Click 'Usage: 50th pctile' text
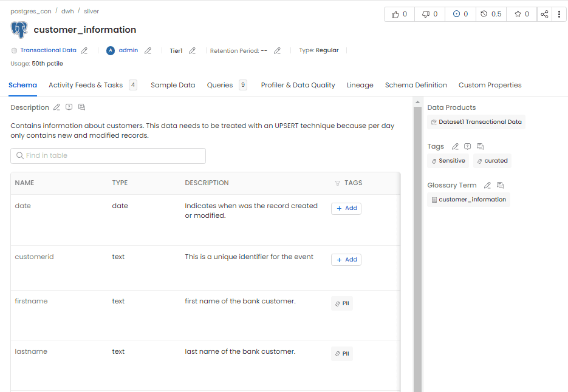This screenshot has width=568, height=392. pos(36,64)
